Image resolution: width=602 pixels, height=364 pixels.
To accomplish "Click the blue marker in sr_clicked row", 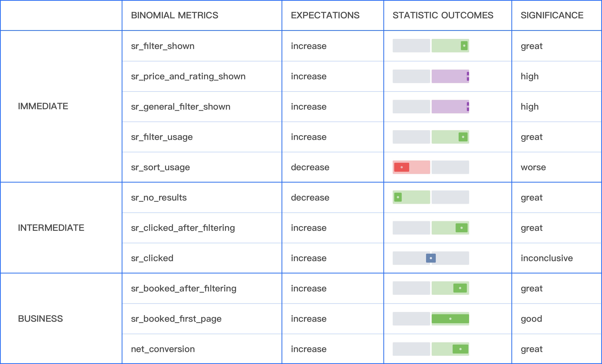I will coord(431,258).
